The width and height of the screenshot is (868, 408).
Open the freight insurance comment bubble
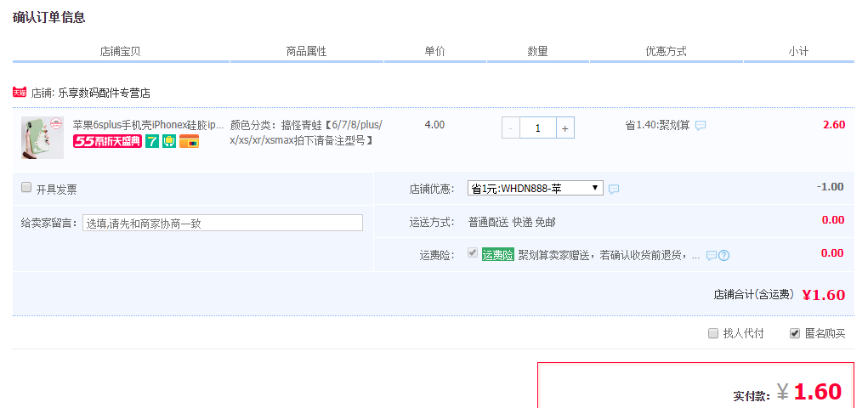[712, 256]
